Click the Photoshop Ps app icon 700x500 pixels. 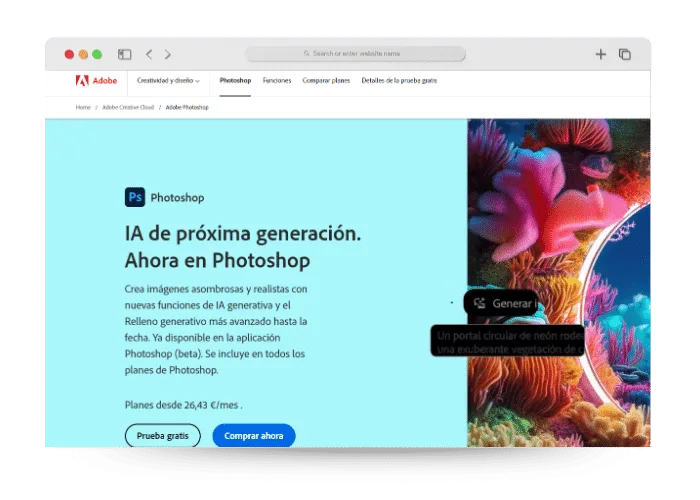[135, 197]
